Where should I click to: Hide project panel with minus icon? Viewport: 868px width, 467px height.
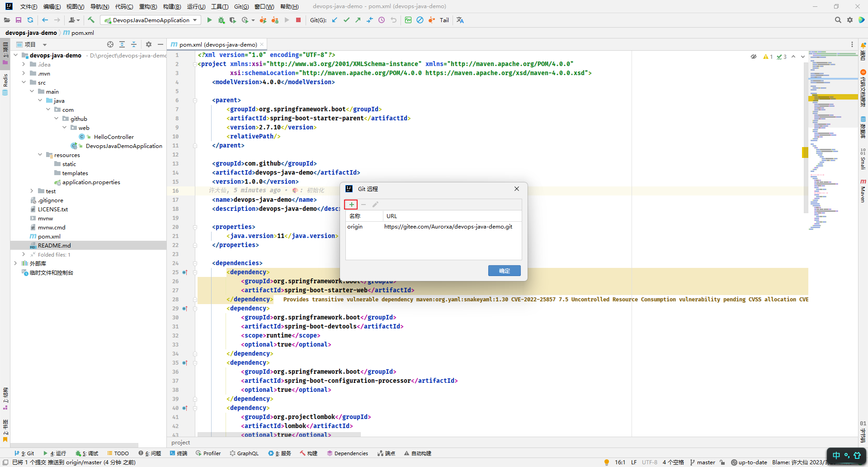coord(160,44)
